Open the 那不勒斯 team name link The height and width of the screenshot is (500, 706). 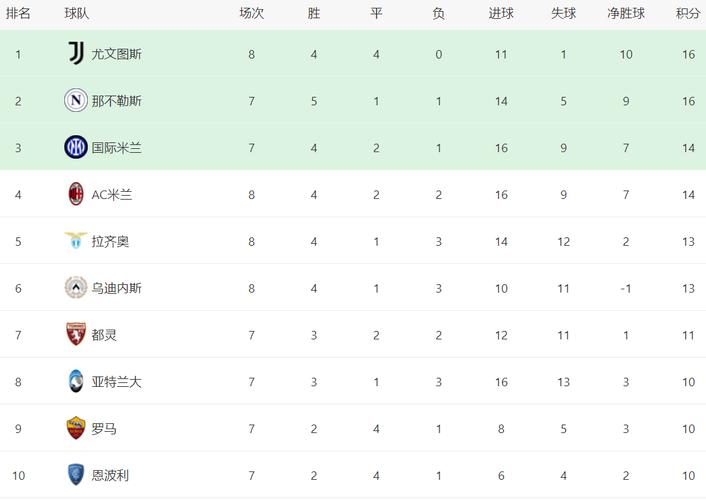tap(117, 101)
